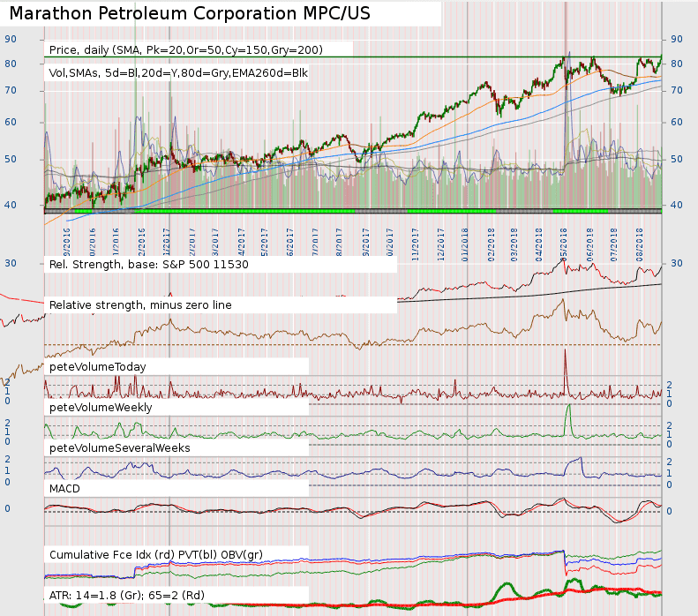698x616 pixels.
Task: Select the "peteVolumeSeveralWeeks" panel label
Action: pos(119,447)
